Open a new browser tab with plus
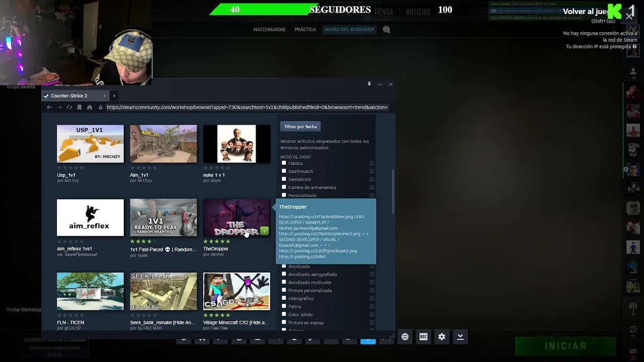644x362 pixels. pos(114,96)
